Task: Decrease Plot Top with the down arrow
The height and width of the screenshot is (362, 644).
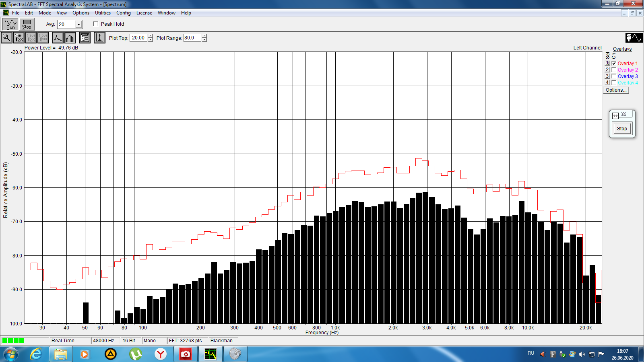Action: [x=151, y=40]
